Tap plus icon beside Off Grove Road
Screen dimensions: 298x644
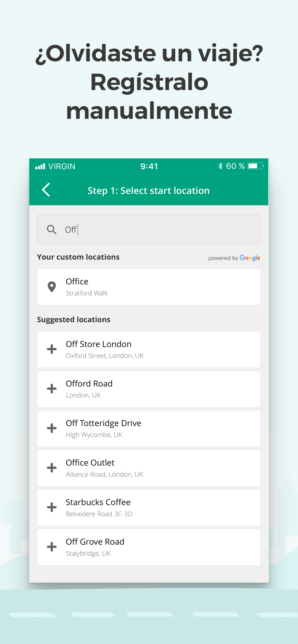coord(52,547)
